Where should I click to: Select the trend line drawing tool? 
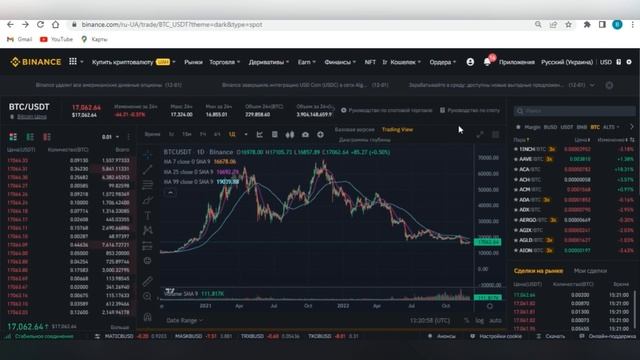pos(148,170)
